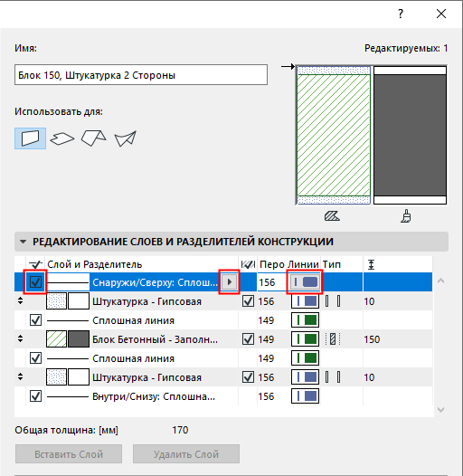Click the surface paintbrush icon below the preview
The width and height of the screenshot is (463, 476).
pyautogui.click(x=406, y=216)
